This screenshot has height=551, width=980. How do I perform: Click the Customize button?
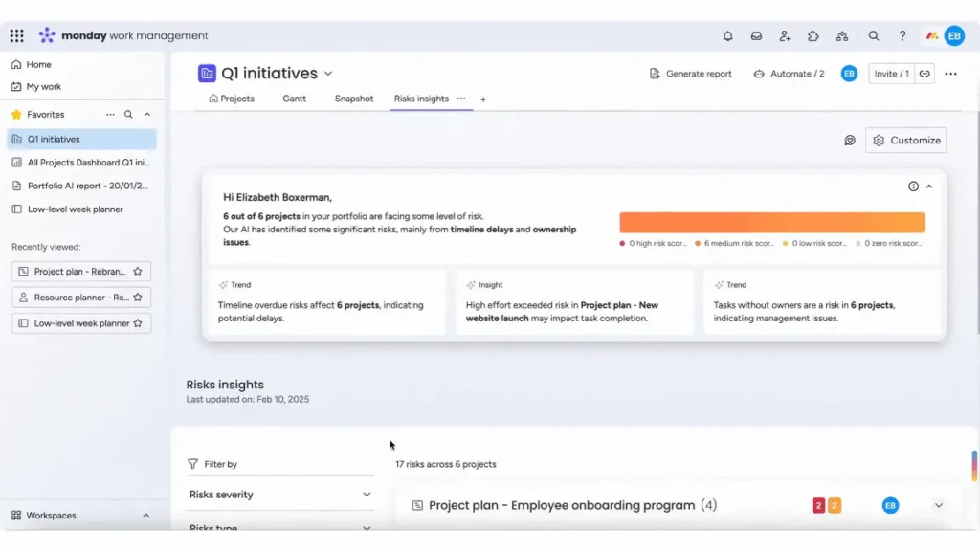[x=905, y=141]
